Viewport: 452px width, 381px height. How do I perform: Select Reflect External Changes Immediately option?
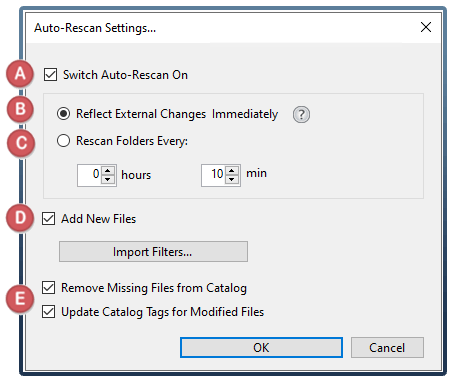[x=63, y=114]
